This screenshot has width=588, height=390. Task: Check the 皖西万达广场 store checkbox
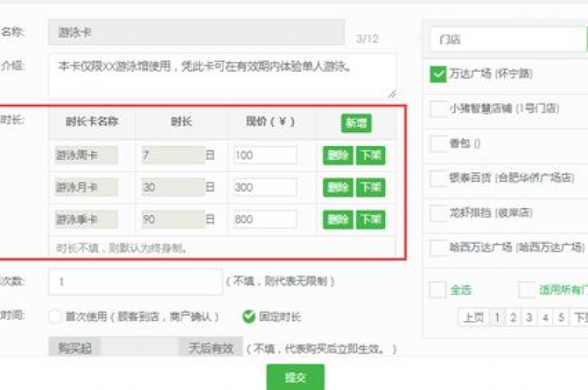pyautogui.click(x=438, y=247)
